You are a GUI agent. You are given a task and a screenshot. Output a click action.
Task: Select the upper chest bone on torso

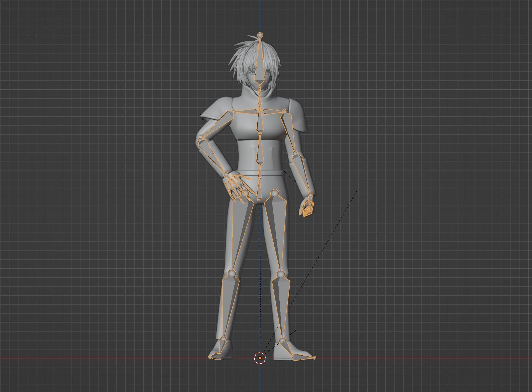click(260, 122)
